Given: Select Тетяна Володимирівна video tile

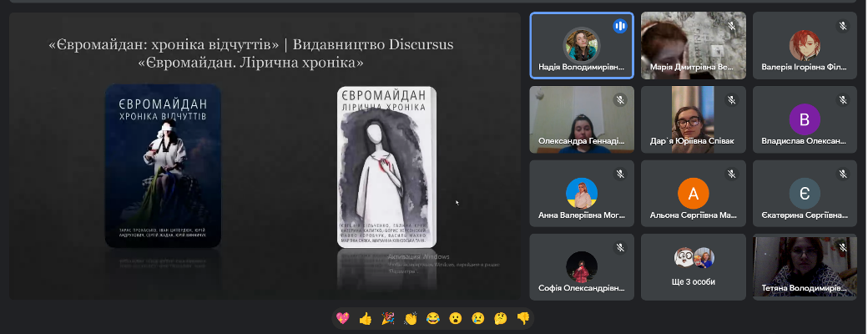Looking at the screenshot, I should coord(805,267).
